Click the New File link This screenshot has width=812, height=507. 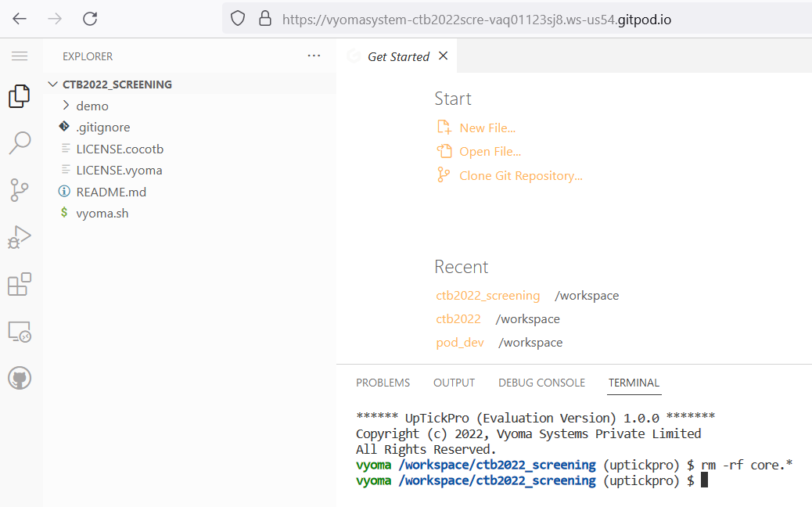coord(486,127)
